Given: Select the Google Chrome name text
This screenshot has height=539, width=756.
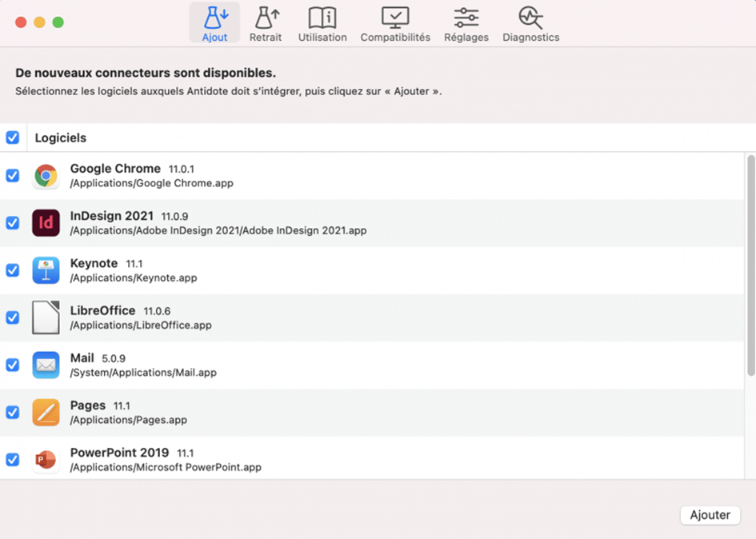Looking at the screenshot, I should click(115, 168).
